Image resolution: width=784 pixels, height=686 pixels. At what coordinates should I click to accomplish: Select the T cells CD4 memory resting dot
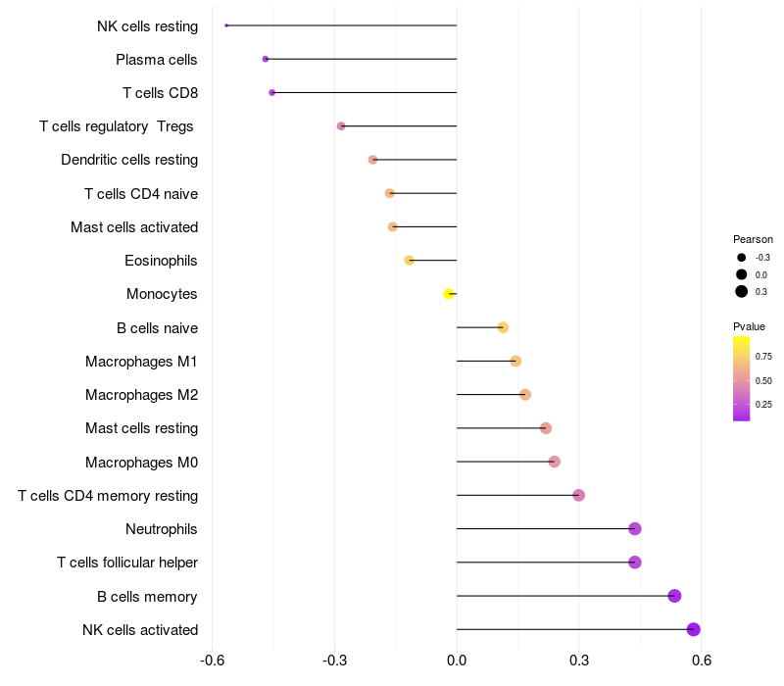click(578, 495)
